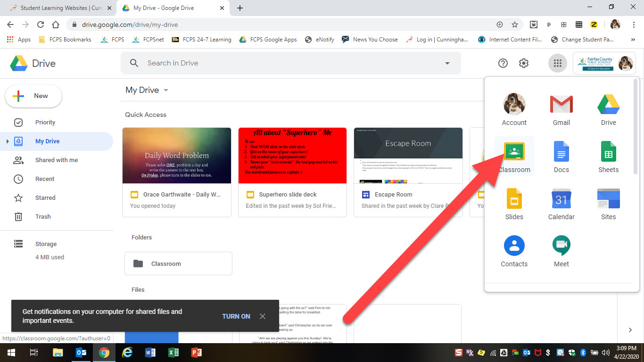Open News You Choose bookmark
The image size is (644, 362).
(x=370, y=40)
